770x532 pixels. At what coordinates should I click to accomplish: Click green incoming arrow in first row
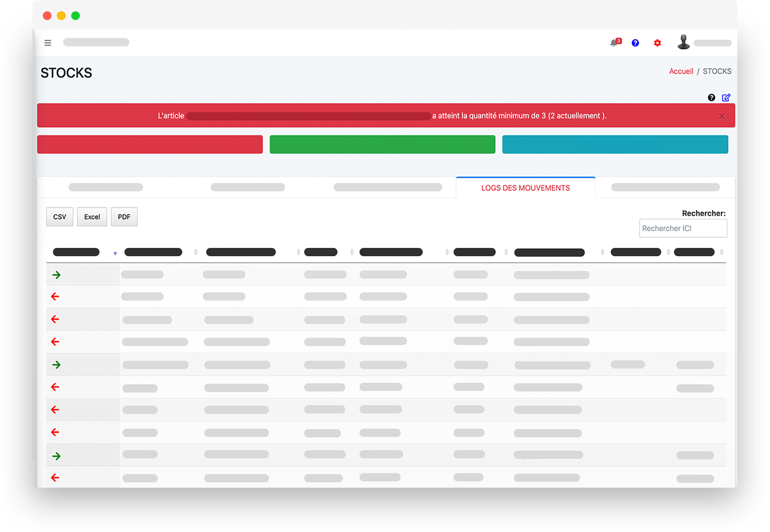tap(56, 275)
